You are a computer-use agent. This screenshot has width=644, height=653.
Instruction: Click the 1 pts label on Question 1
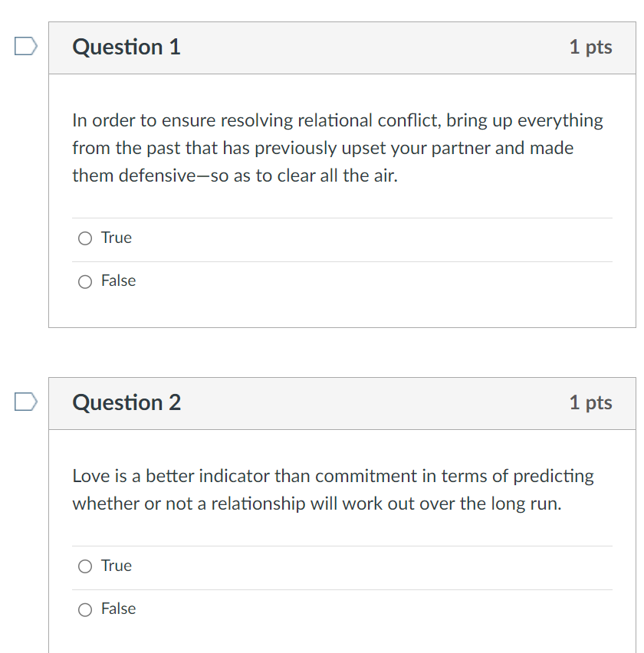591,47
